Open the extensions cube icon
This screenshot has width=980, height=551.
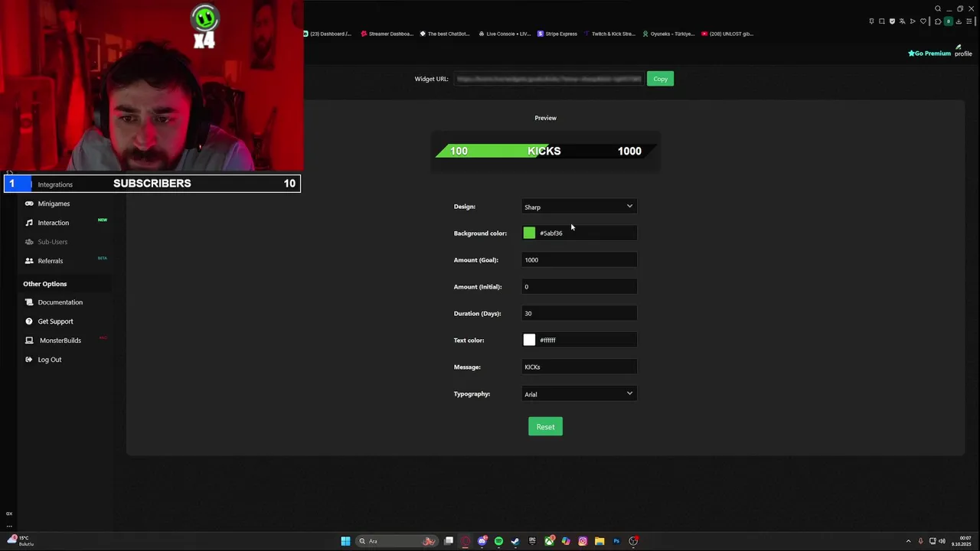tap(938, 21)
